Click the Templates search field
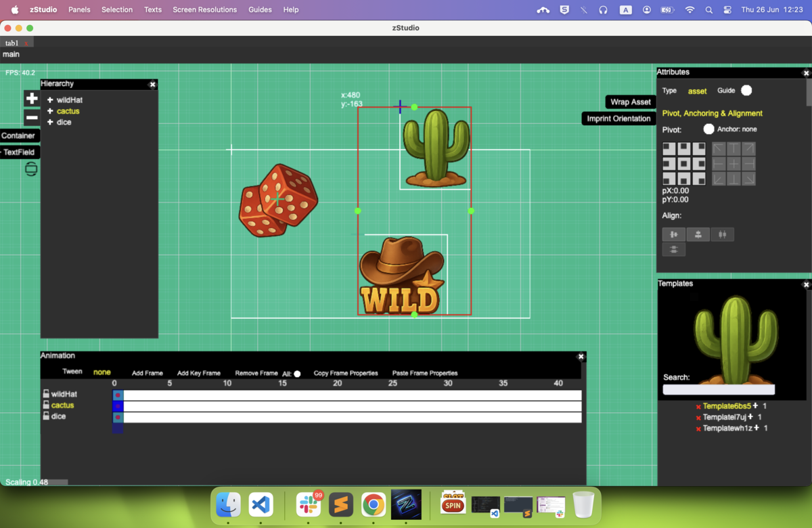 (x=719, y=389)
